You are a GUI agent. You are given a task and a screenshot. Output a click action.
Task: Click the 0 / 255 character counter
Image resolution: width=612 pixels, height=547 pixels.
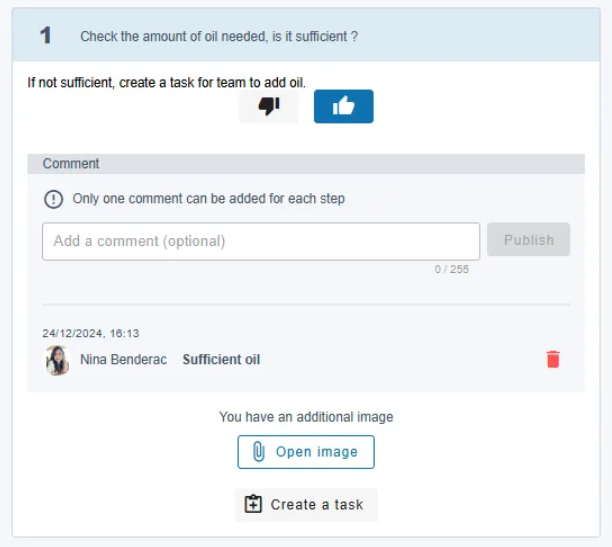tap(452, 269)
